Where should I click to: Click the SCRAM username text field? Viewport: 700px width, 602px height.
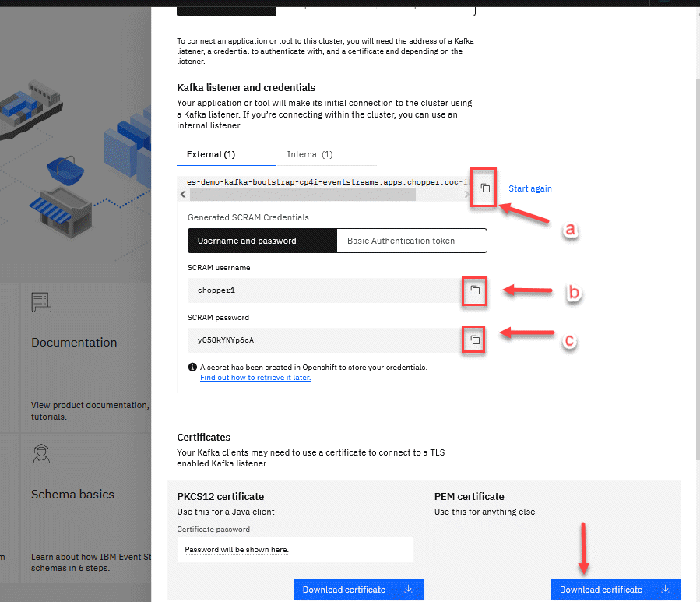pos(323,290)
